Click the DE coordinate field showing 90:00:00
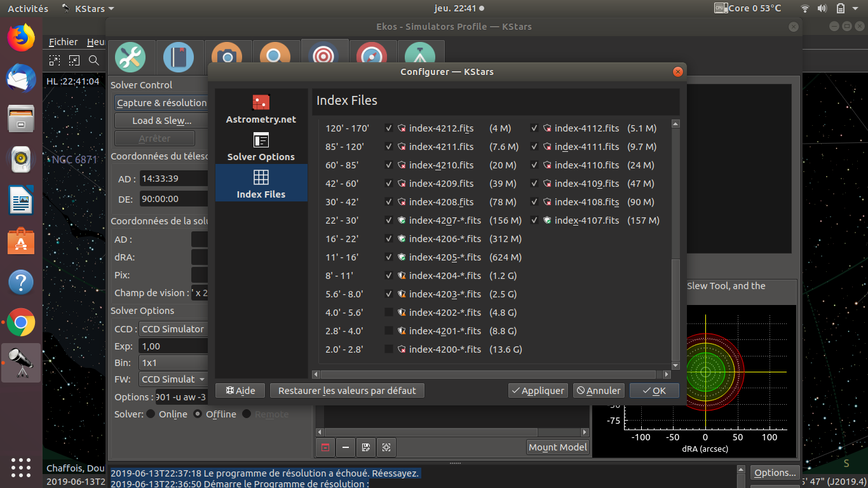The height and width of the screenshot is (488, 868). click(x=174, y=199)
